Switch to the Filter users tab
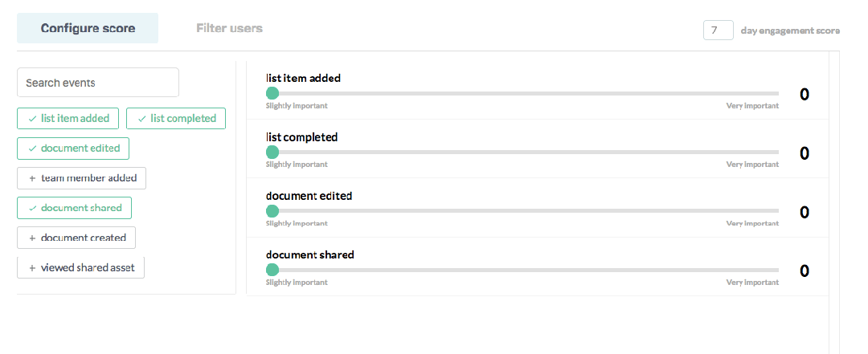Viewport: 868px width, 354px height. 229,28
